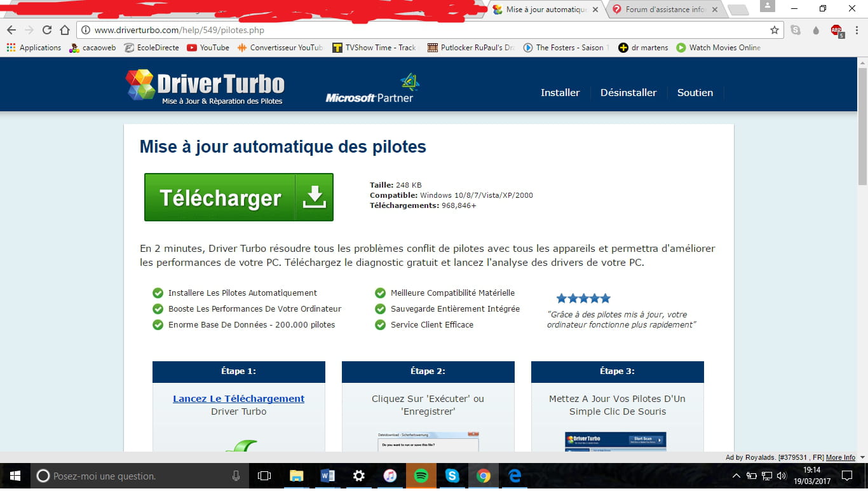Open a new browser tab
The height and width of the screenshot is (491, 868).
(737, 10)
